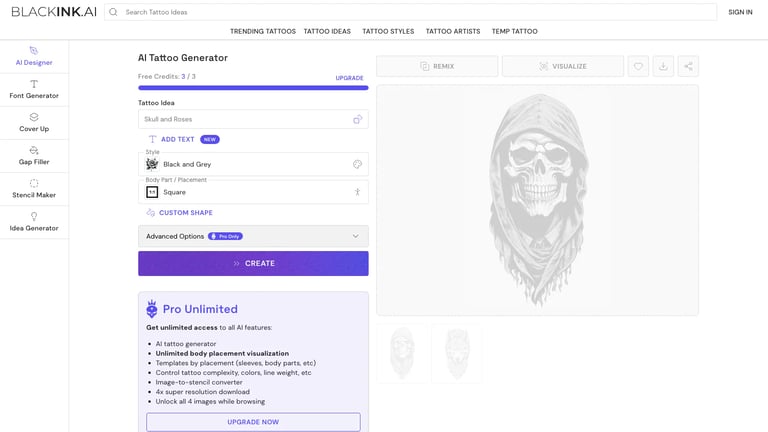Open the Stencil Maker tool
768x432 pixels.
pyautogui.click(x=34, y=189)
